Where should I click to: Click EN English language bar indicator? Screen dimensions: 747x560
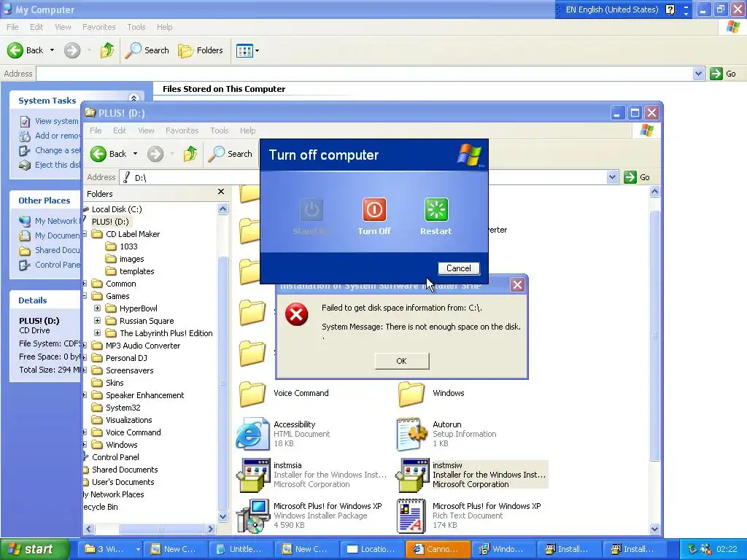click(x=611, y=9)
